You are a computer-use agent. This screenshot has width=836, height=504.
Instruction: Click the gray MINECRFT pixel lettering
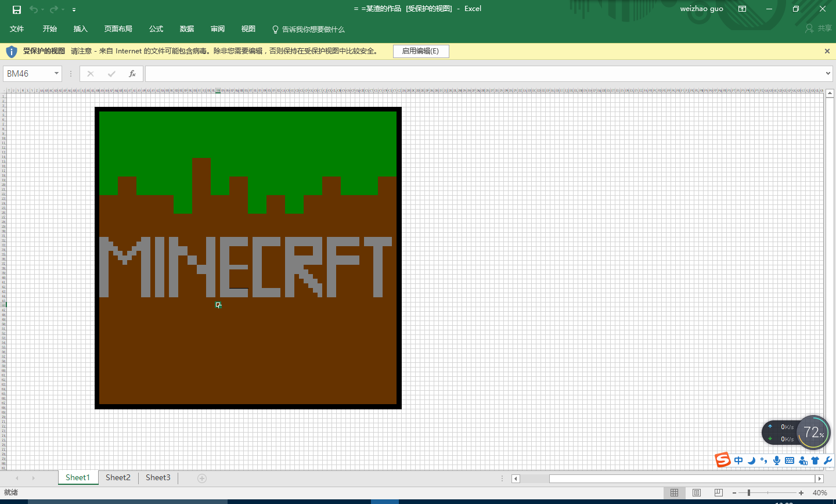coord(246,267)
